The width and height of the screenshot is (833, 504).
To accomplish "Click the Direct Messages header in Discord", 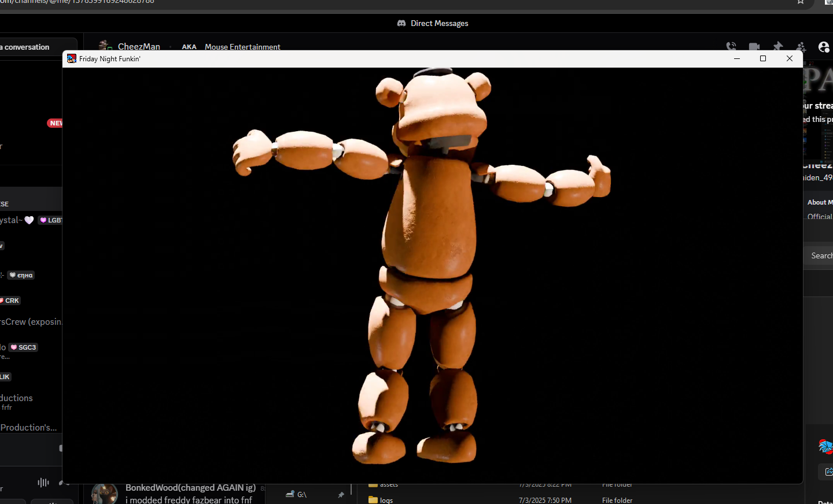I will pos(440,23).
